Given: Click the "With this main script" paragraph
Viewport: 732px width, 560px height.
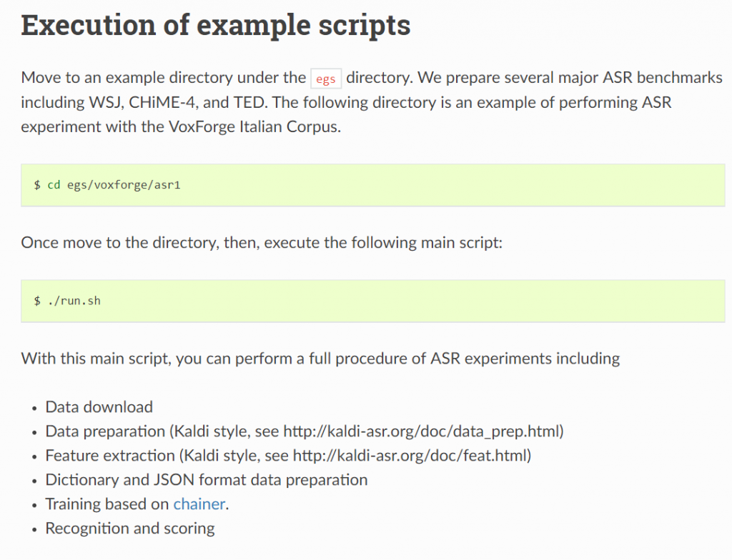Looking at the screenshot, I should tap(320, 358).
